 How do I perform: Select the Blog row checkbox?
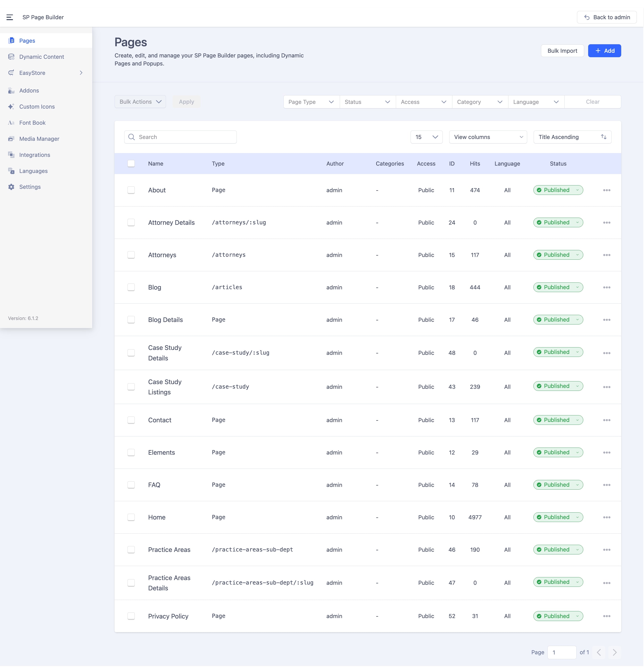(x=131, y=287)
